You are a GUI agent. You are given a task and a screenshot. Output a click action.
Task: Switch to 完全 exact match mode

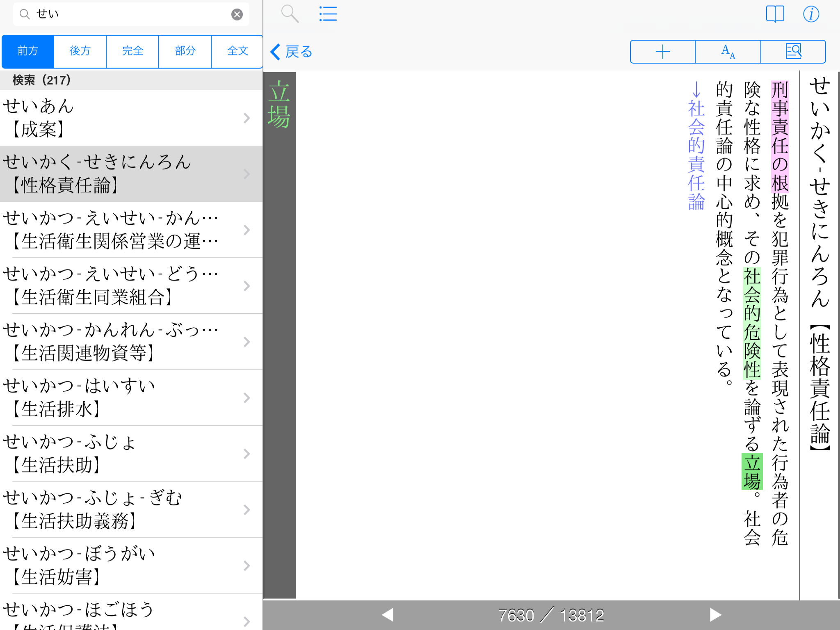(132, 51)
